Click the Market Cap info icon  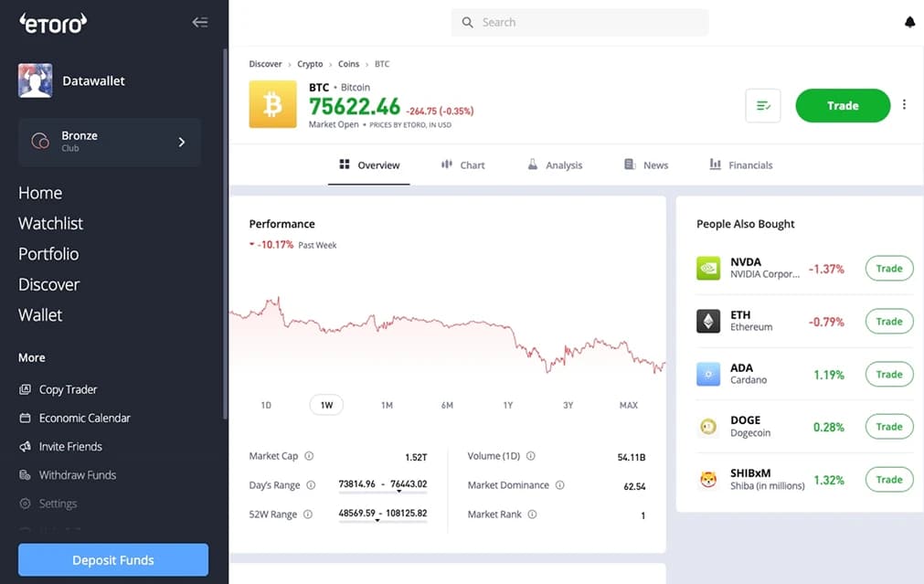[x=309, y=456]
